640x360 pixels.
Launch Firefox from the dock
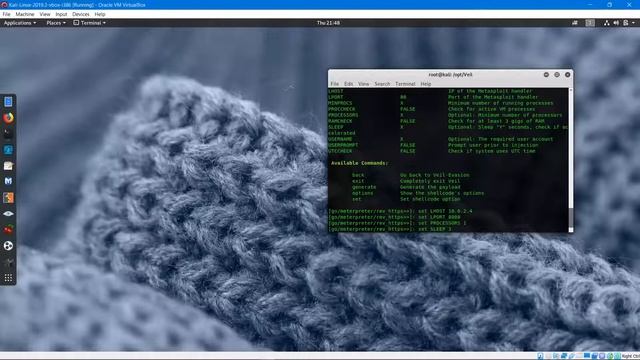[x=8, y=118]
